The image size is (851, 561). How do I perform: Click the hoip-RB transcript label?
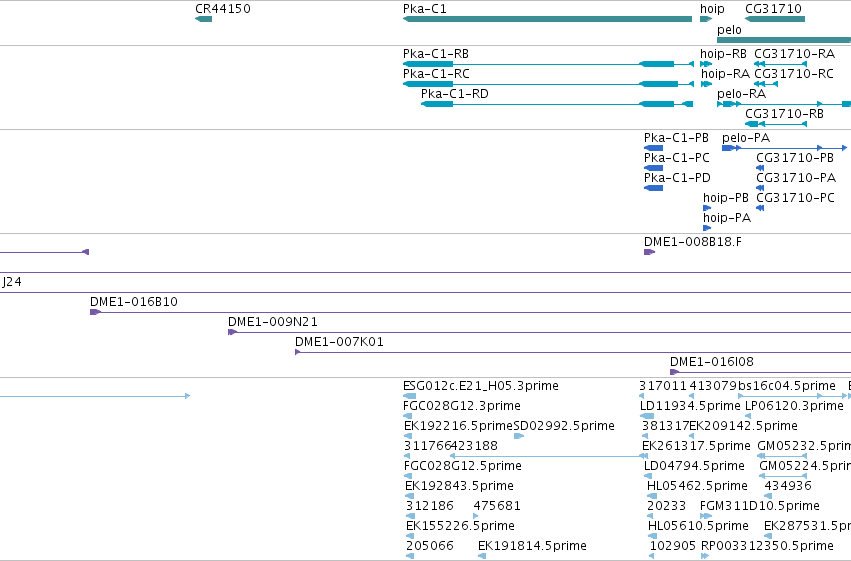pyautogui.click(x=723, y=54)
